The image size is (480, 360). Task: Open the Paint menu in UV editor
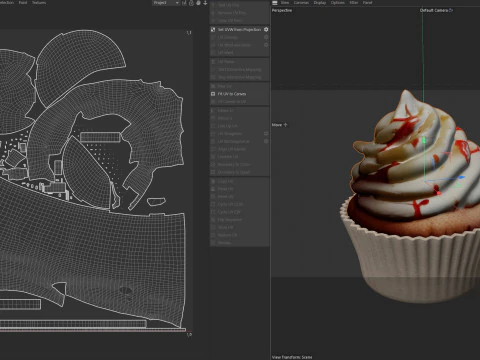click(23, 3)
